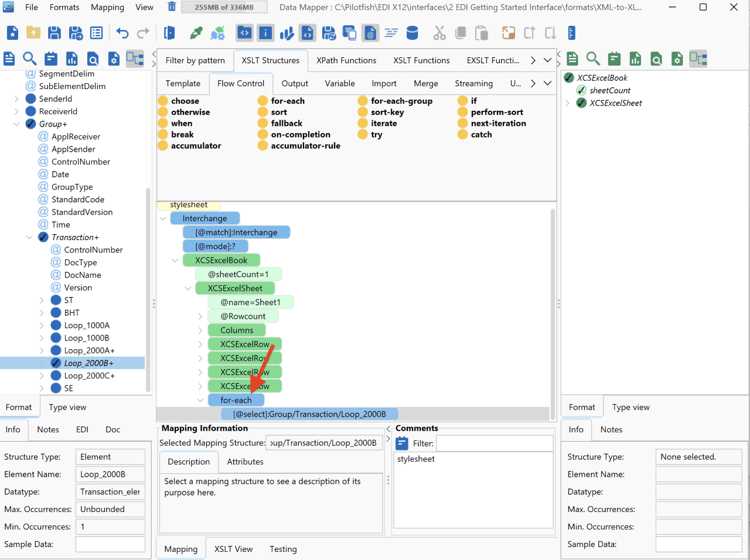Open the Testing tab
Viewport: 750px width, 560px height.
pyautogui.click(x=283, y=549)
